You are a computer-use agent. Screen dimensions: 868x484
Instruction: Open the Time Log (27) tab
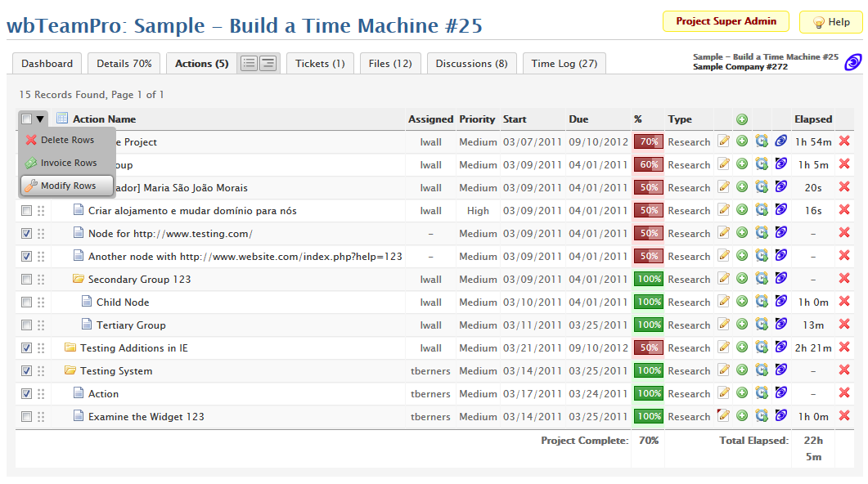point(564,63)
